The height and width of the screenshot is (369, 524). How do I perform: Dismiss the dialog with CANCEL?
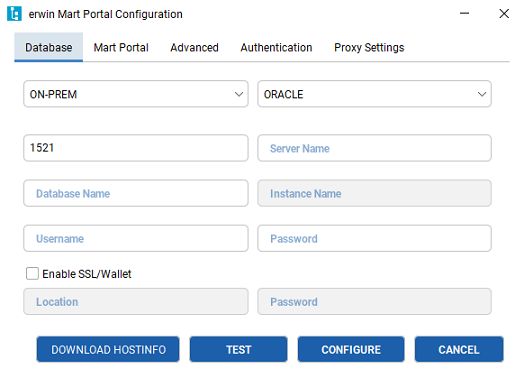coord(459,349)
